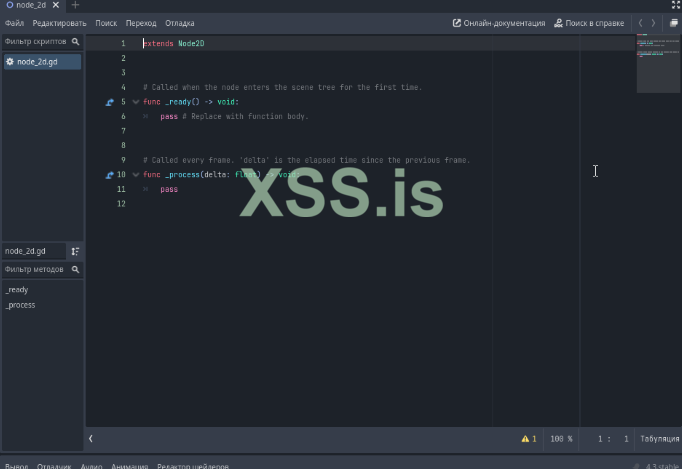This screenshot has height=469, width=682.
Task: Open the Поиск menu
Action: click(106, 23)
